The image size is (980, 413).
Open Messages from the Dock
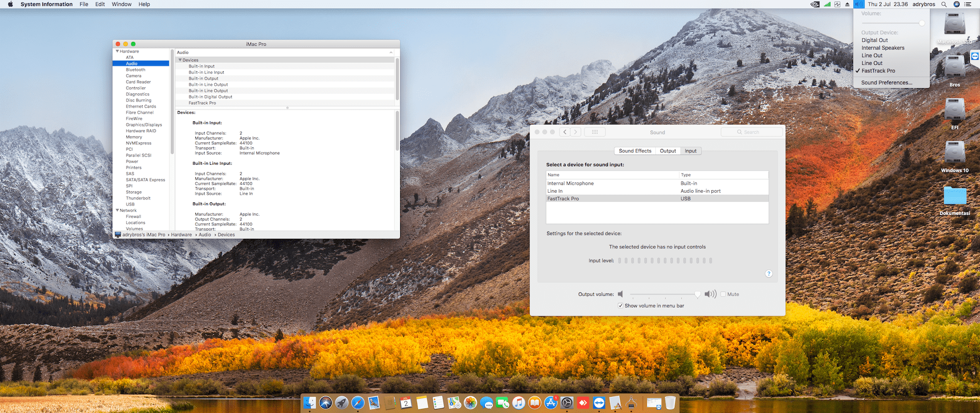tap(486, 403)
